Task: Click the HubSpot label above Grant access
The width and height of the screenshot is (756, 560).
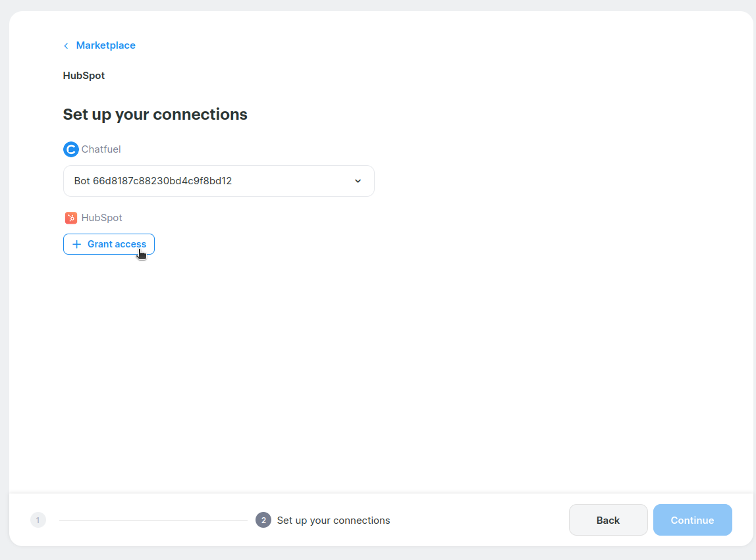Action: pos(101,218)
